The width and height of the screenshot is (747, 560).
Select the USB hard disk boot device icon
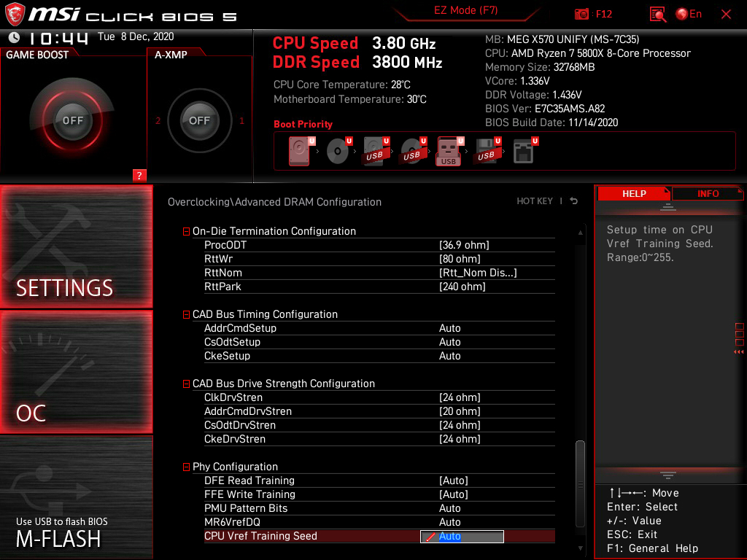point(376,152)
